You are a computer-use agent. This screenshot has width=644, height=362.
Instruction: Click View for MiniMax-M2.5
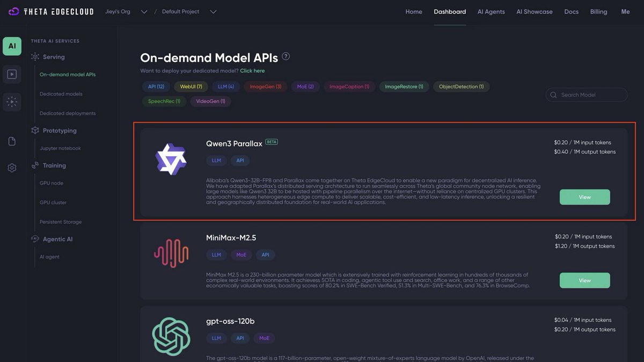584,280
